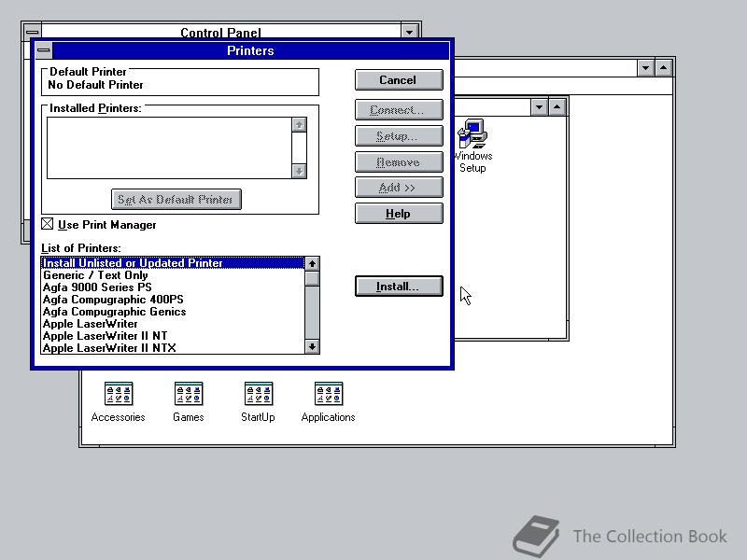Click the Set As Default Printer button
The height and width of the screenshot is (560, 747).
tap(176, 199)
